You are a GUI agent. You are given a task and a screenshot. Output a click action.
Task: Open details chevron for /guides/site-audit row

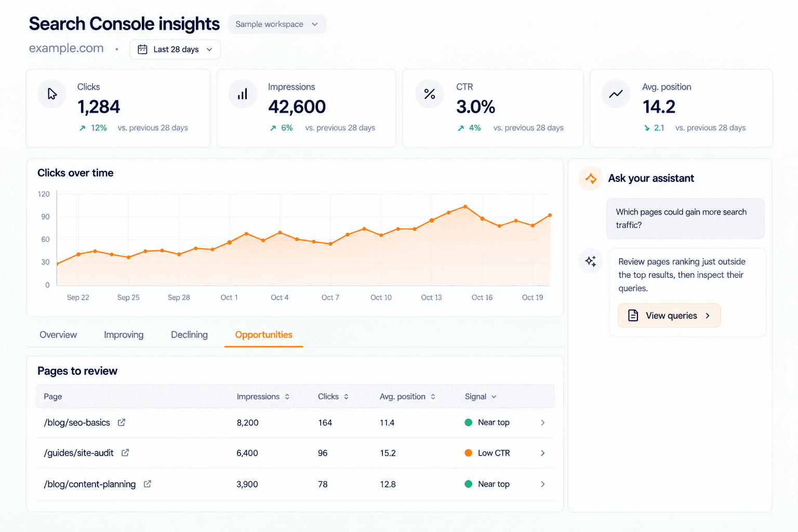[543, 453]
